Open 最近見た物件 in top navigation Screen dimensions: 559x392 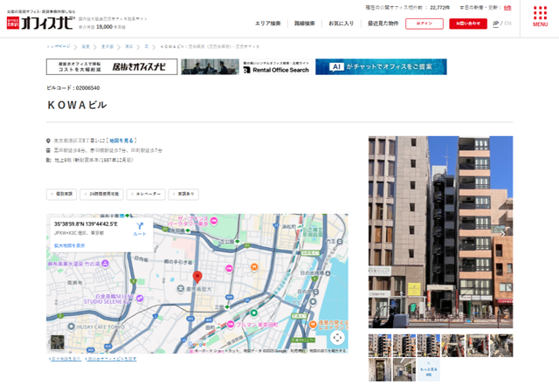(383, 24)
